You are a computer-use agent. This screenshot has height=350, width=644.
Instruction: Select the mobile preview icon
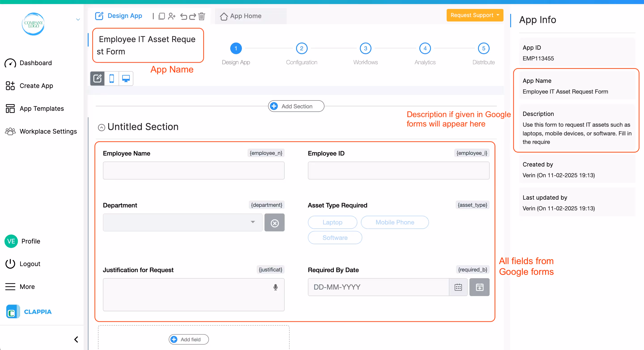click(112, 79)
